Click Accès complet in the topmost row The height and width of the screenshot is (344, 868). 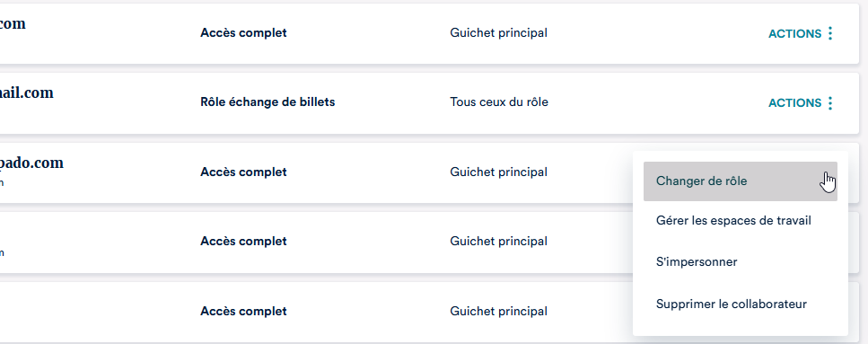coord(243,32)
